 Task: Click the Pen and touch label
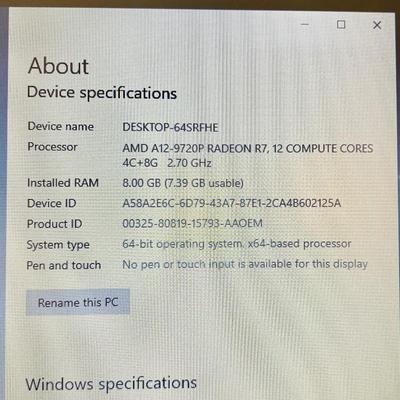(64, 265)
